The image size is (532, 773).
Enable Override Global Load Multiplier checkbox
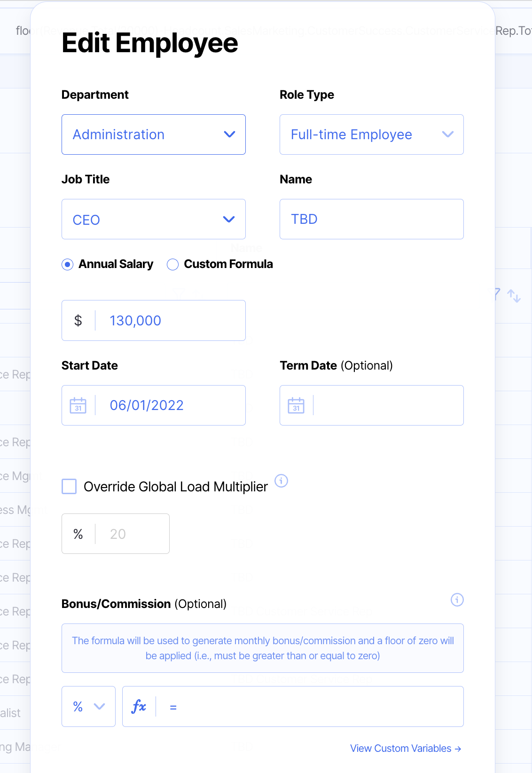[69, 486]
